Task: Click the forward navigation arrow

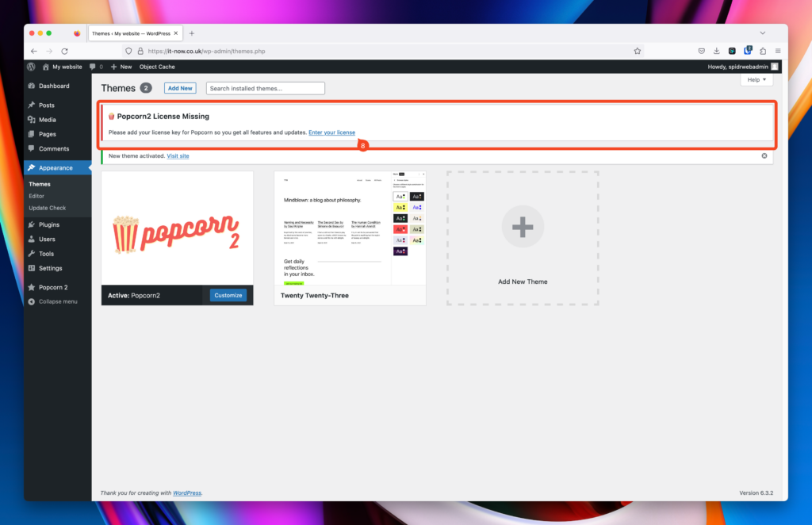Action: point(49,52)
